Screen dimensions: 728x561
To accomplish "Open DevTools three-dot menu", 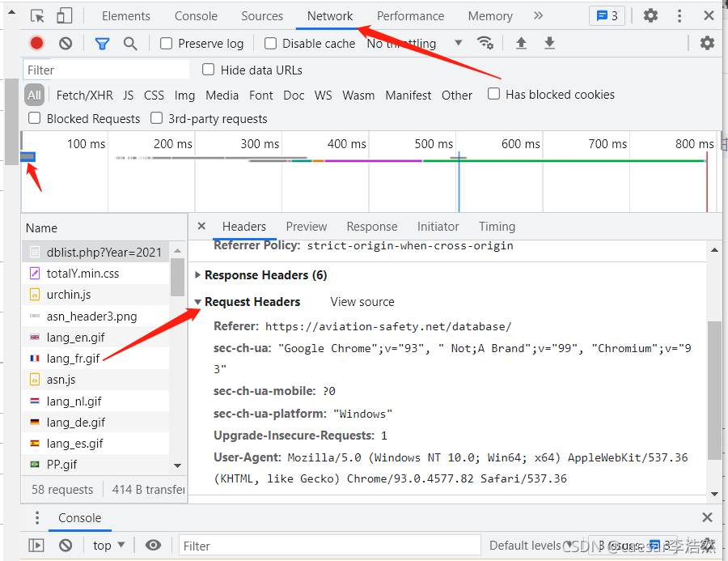I will [x=679, y=16].
